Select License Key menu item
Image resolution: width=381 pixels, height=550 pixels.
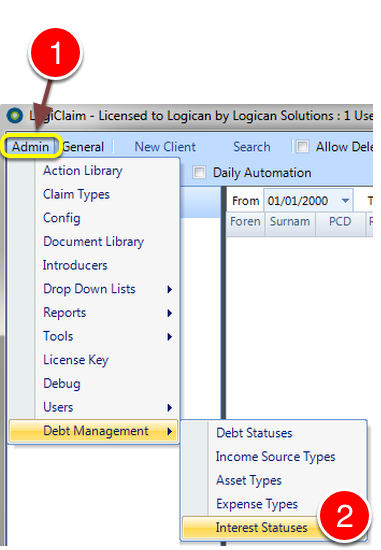click(x=94, y=360)
